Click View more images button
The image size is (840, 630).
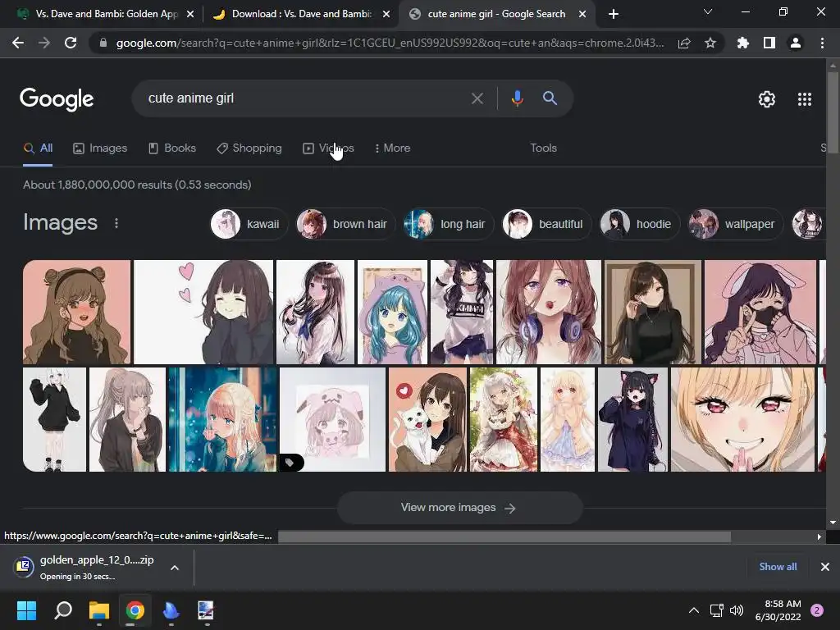pyautogui.click(x=459, y=507)
